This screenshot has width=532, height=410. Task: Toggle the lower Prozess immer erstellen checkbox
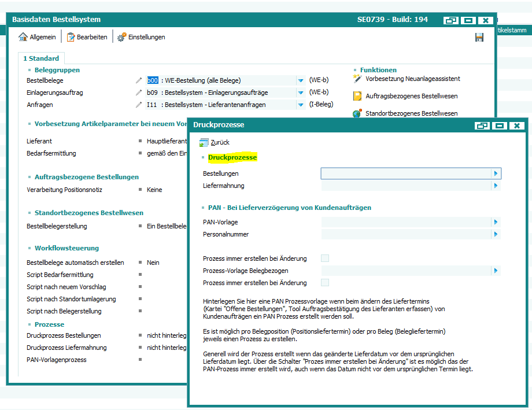[x=325, y=283]
